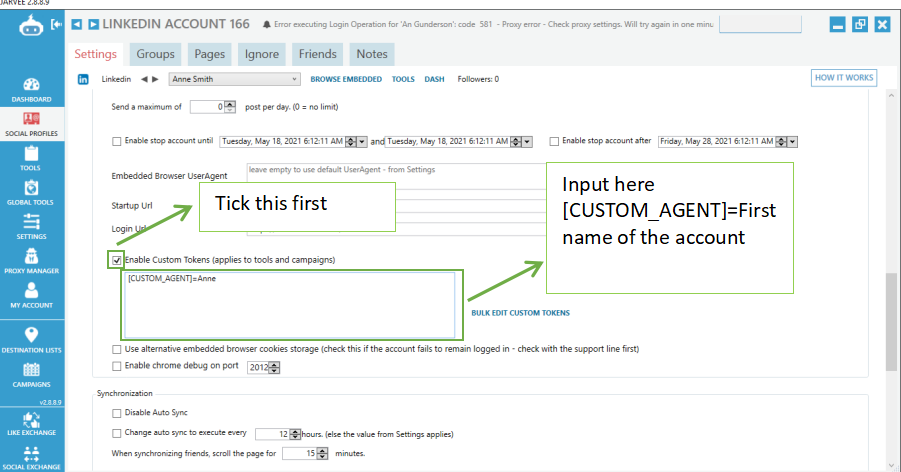901x472 pixels.
Task: Adjust chrome debug port spinner
Action: pyautogui.click(x=275, y=367)
